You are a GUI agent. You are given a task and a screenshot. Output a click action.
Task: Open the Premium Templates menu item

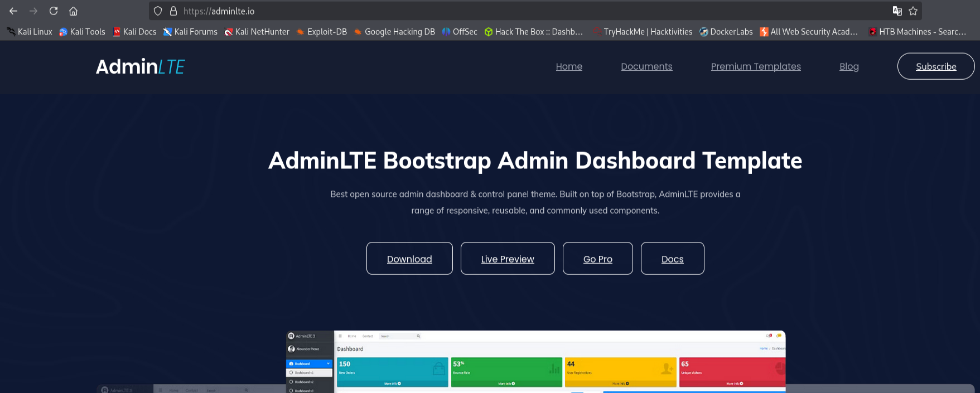point(756,66)
